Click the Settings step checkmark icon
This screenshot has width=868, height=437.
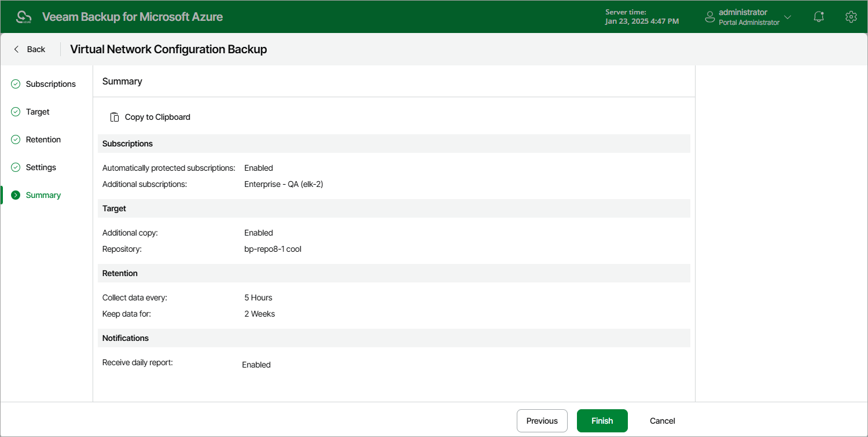(16, 167)
